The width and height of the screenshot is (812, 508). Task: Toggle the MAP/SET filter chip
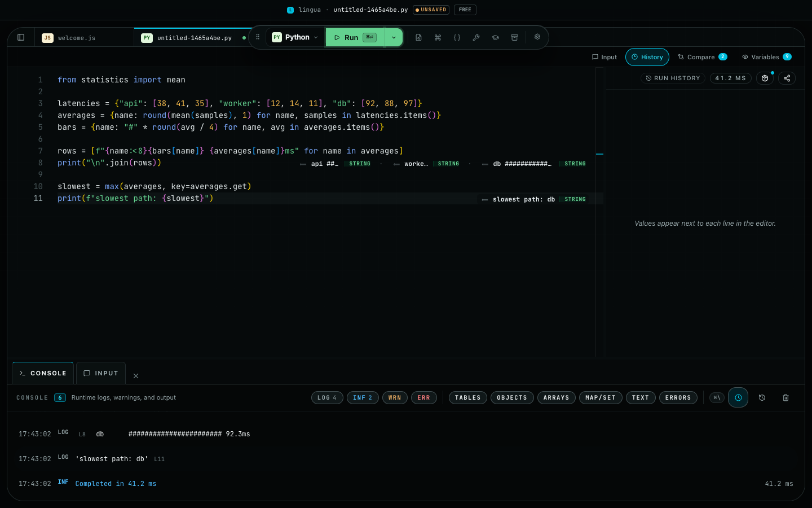coord(601,397)
